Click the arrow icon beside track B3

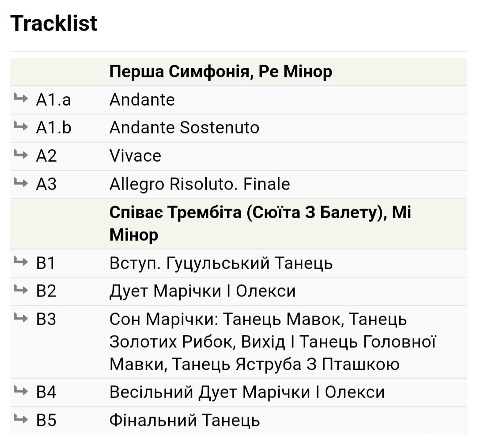coord(21,318)
